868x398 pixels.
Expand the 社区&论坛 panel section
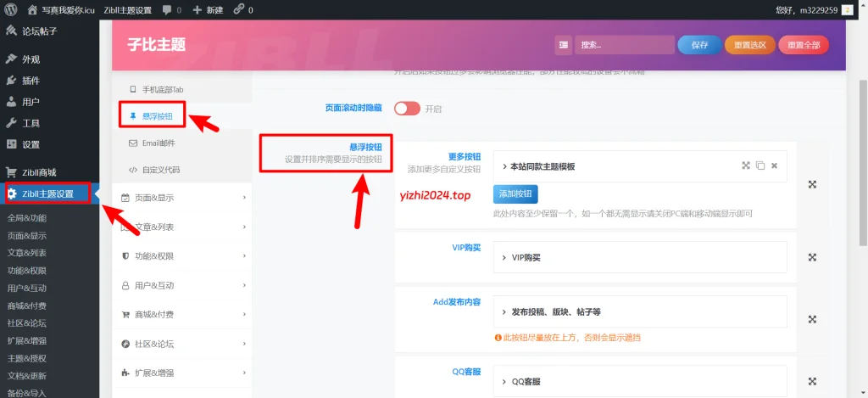pyautogui.click(x=181, y=345)
